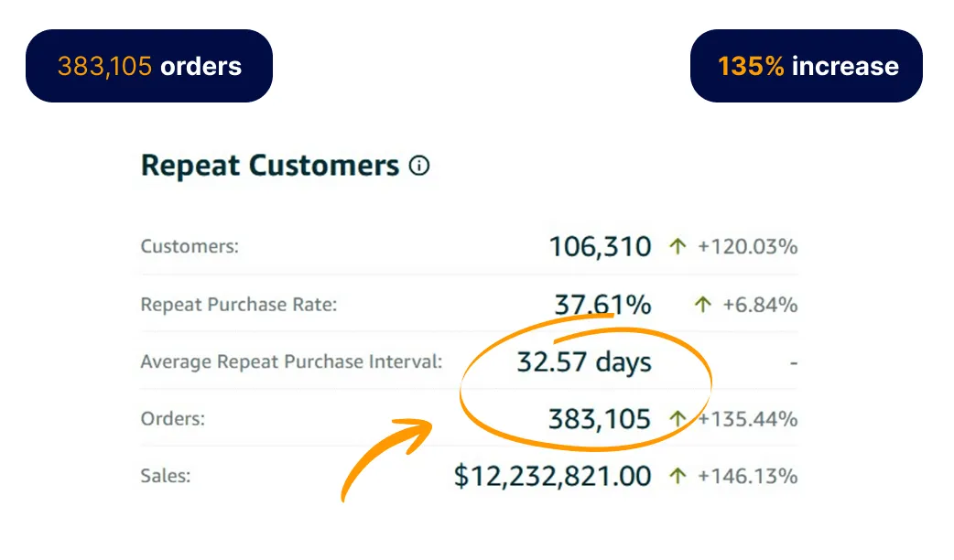
Task: Click the up arrow beside Sales amount
Action: point(678,476)
